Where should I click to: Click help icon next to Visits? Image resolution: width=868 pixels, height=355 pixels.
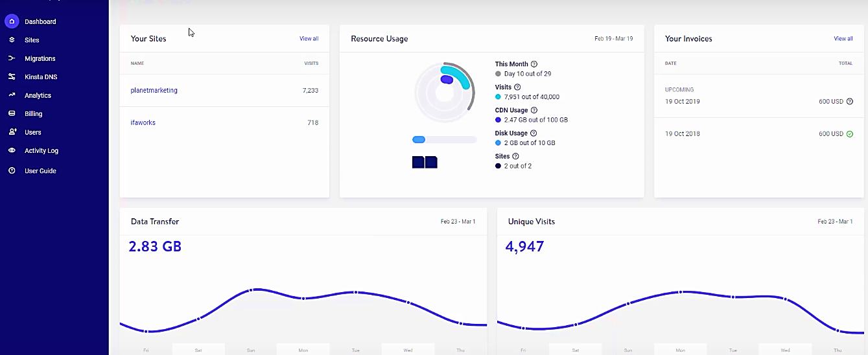[x=517, y=87]
